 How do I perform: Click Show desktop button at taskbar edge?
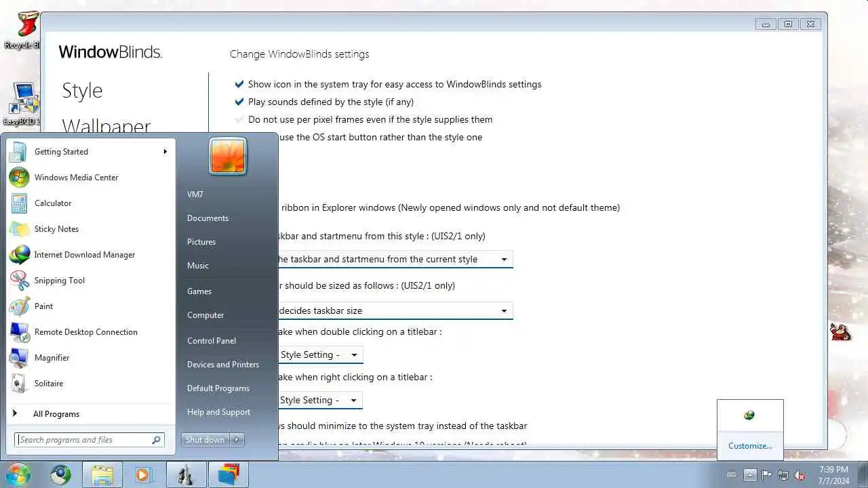[x=863, y=474]
